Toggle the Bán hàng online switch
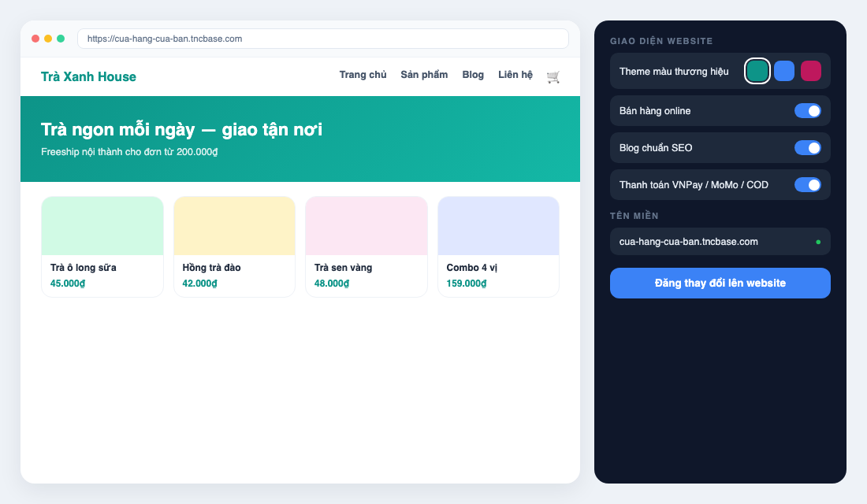The height and width of the screenshot is (504, 867). pos(808,111)
